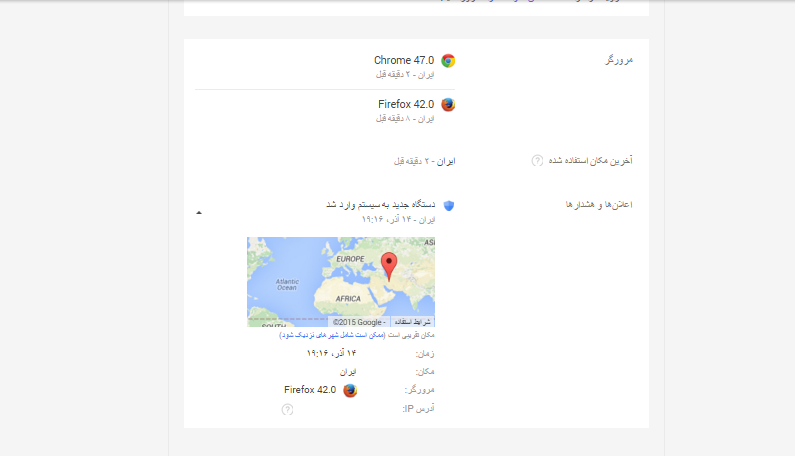
Task: Select the Firefox 42.0 entry in browser list
Action: tap(406, 104)
